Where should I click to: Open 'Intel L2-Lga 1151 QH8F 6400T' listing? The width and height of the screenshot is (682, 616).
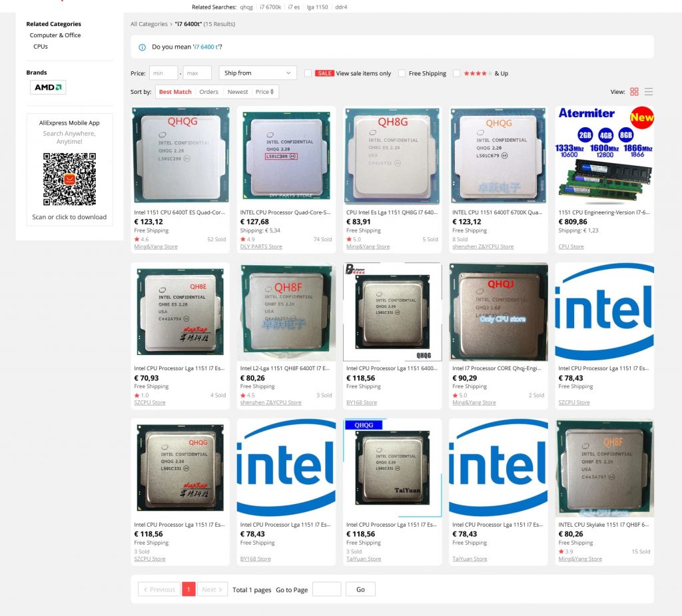285,368
